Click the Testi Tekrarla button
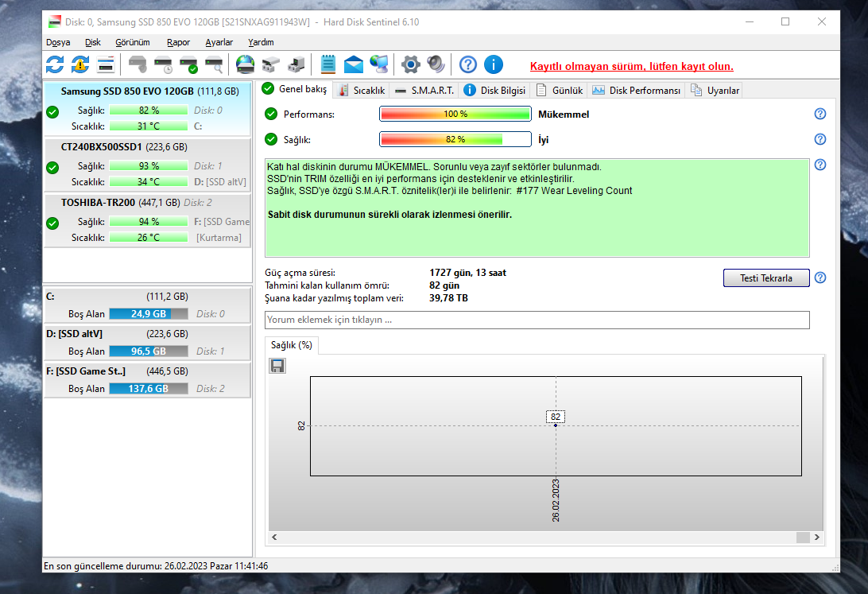This screenshot has height=594, width=868. 766,278
